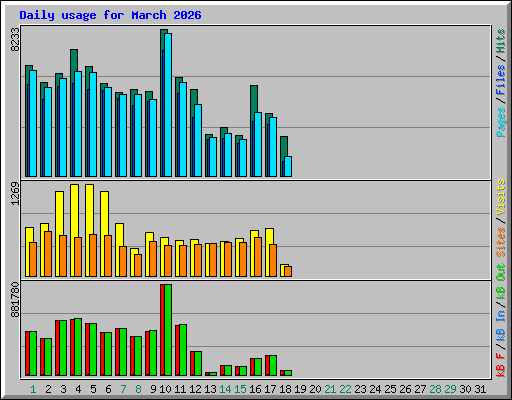Click the day 10 cyan pages bar
This screenshot has height=400, width=512.
click(168, 105)
